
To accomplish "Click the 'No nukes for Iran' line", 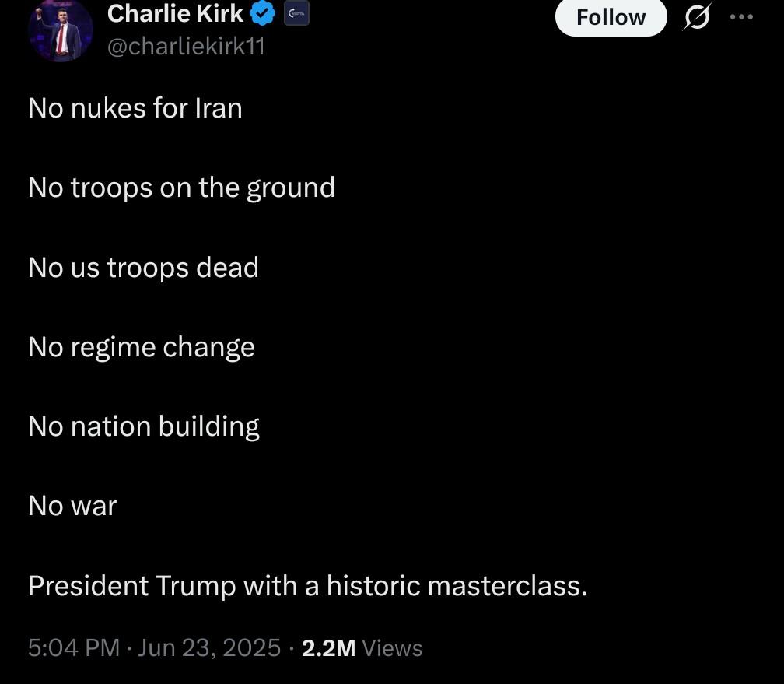I will [x=135, y=107].
